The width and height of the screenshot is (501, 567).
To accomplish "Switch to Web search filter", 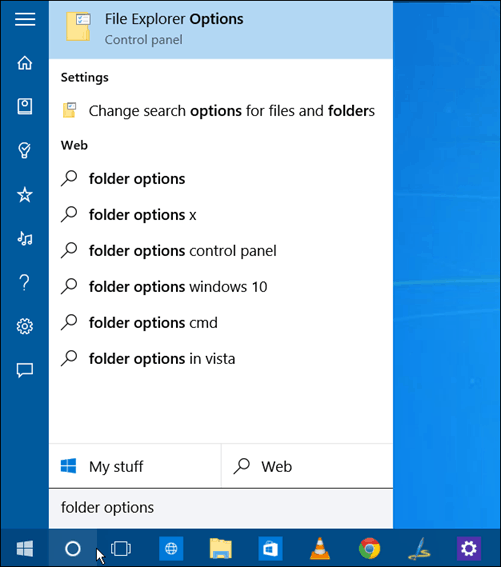I will click(307, 466).
